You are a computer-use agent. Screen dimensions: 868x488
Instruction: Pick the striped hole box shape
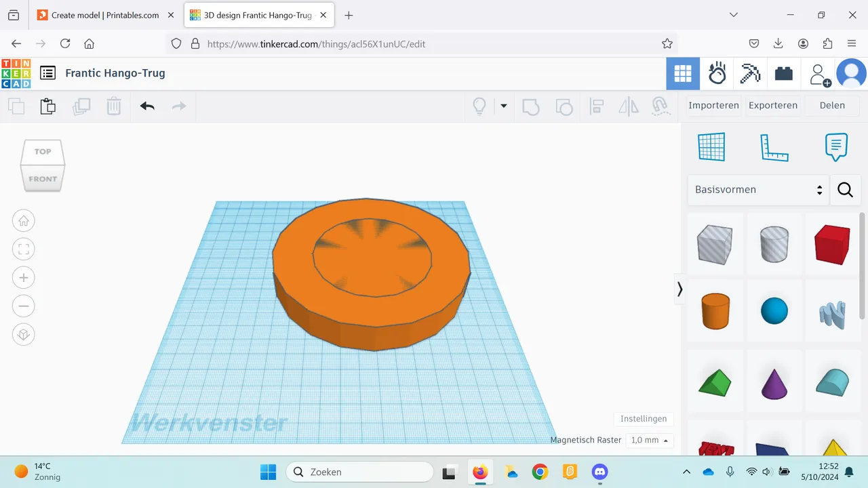[x=715, y=244]
